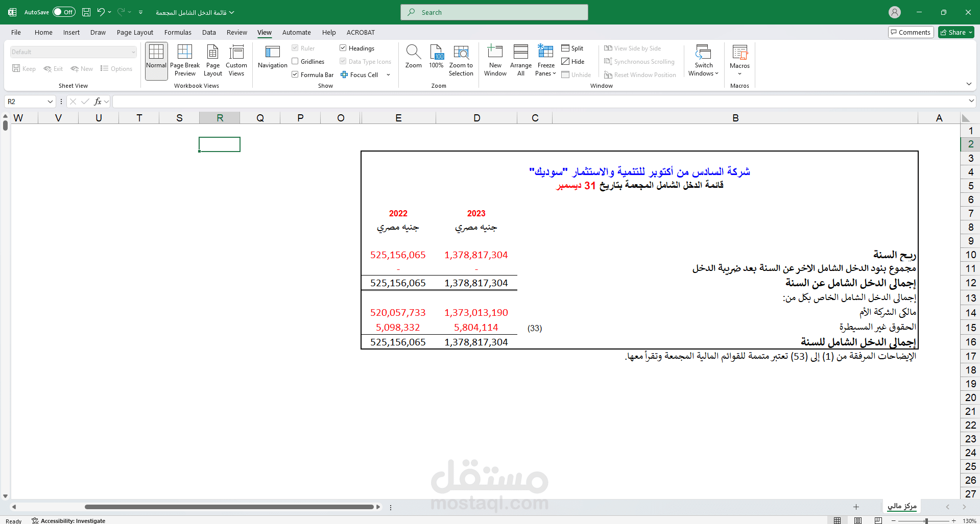The width and height of the screenshot is (980, 524).
Task: Split the worksheet window
Action: pos(572,48)
